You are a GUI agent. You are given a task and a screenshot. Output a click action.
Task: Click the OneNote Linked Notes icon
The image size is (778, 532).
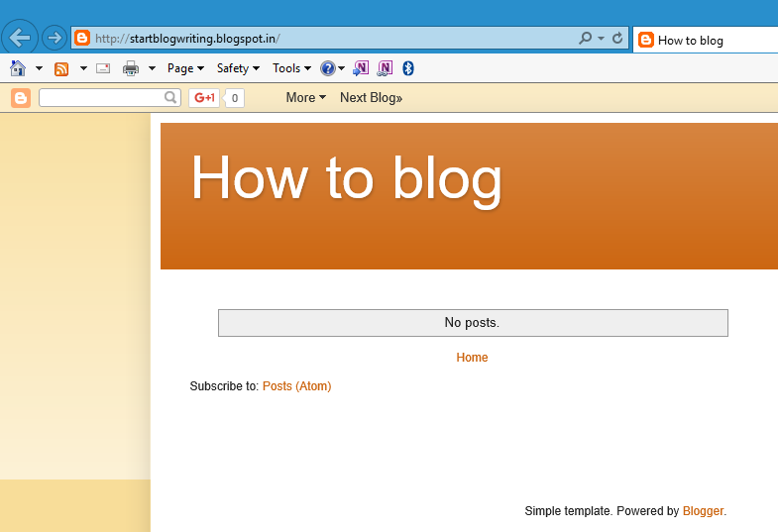385,68
